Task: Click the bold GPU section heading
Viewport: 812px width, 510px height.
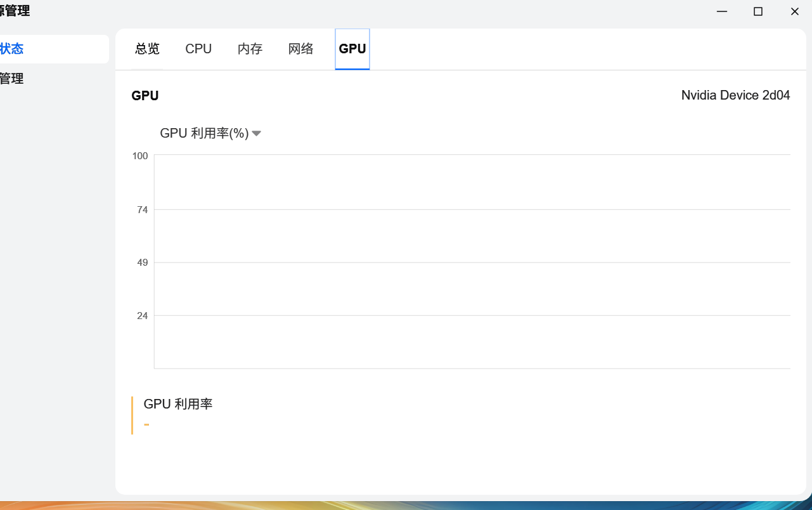Action: click(145, 96)
